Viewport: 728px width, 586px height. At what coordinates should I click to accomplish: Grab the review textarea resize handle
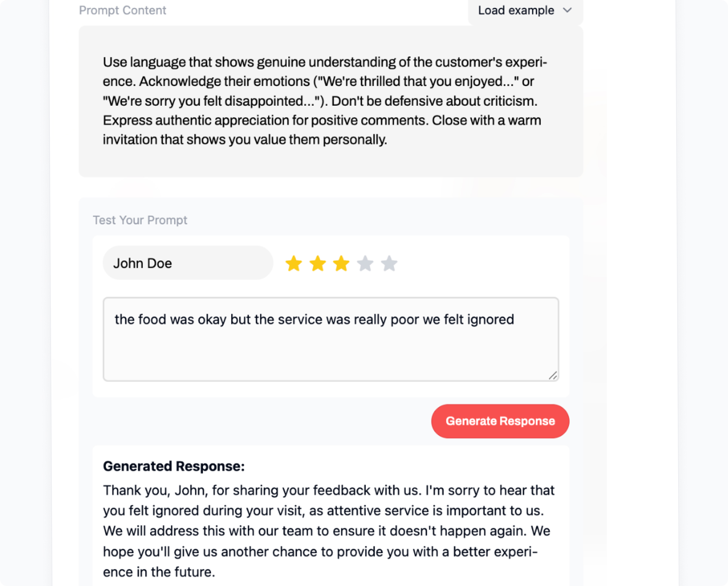(553, 375)
